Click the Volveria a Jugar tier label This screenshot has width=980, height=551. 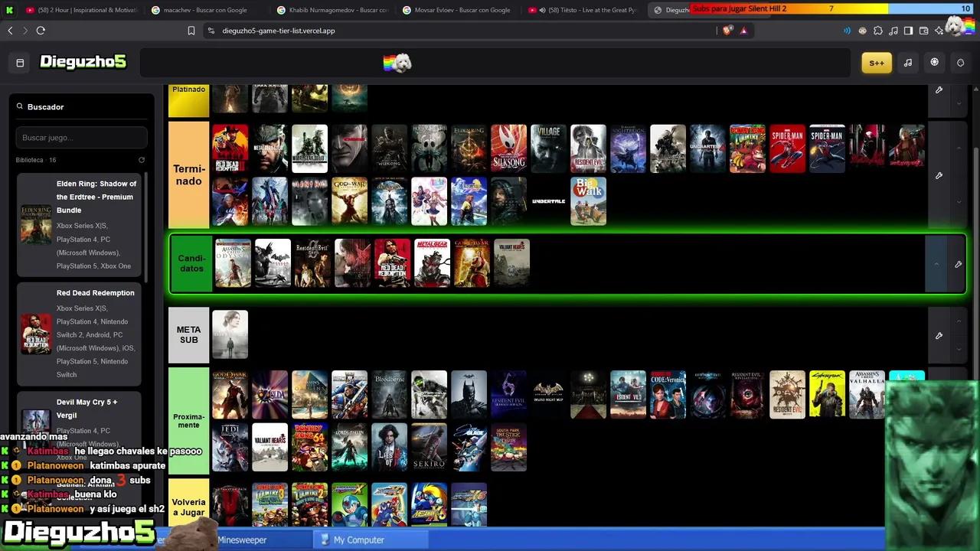tap(188, 503)
